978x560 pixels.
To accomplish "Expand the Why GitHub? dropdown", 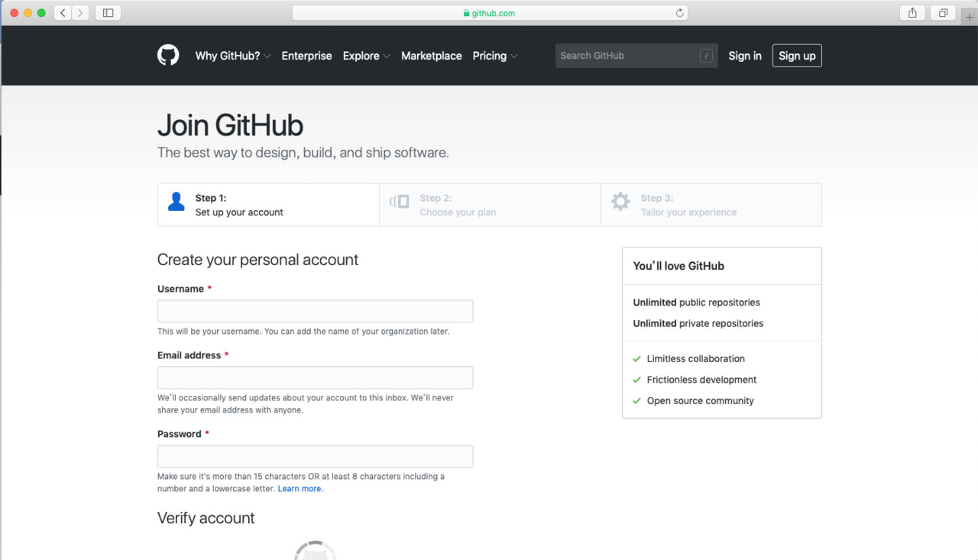I will coord(233,56).
